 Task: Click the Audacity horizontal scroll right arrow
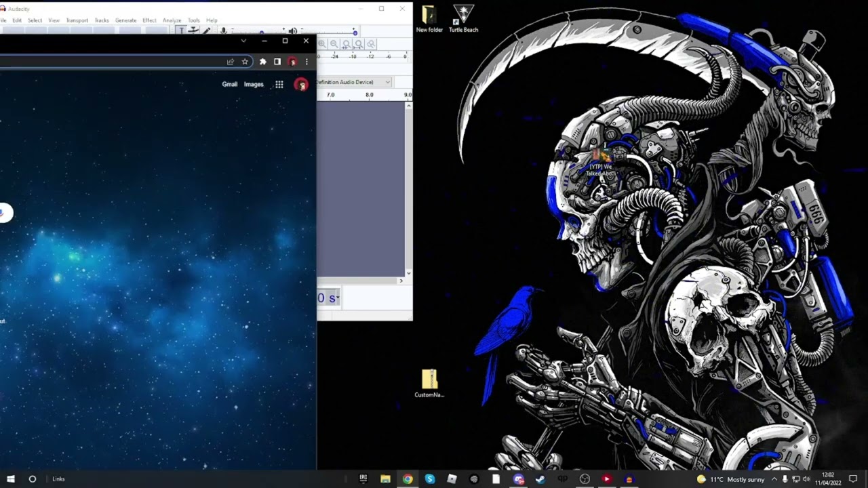401,281
